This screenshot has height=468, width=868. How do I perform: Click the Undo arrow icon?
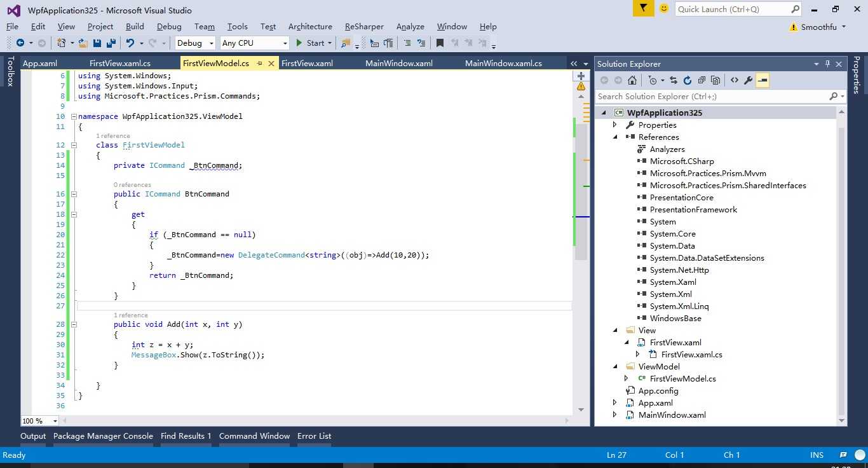(x=130, y=43)
